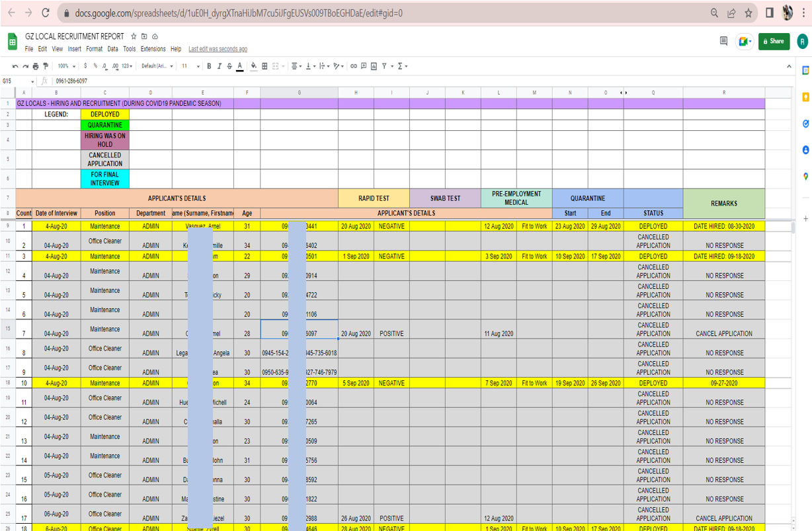Open the 'Last edit was seconds ago' link
812x531 pixels.
[x=218, y=49]
